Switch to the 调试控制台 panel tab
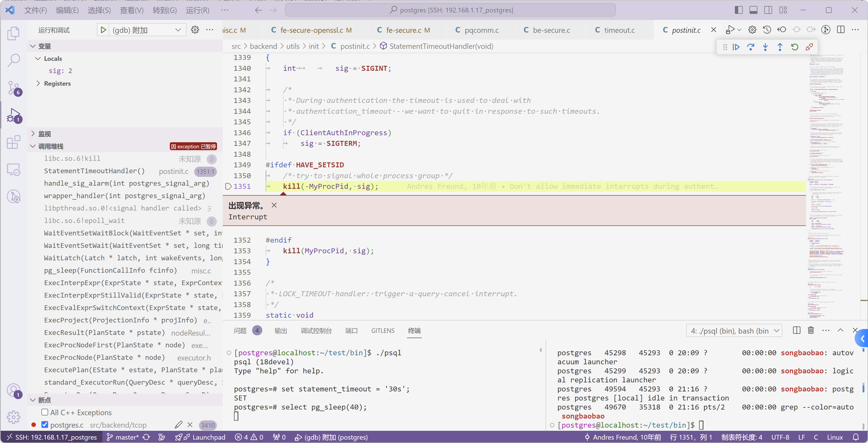 point(316,331)
